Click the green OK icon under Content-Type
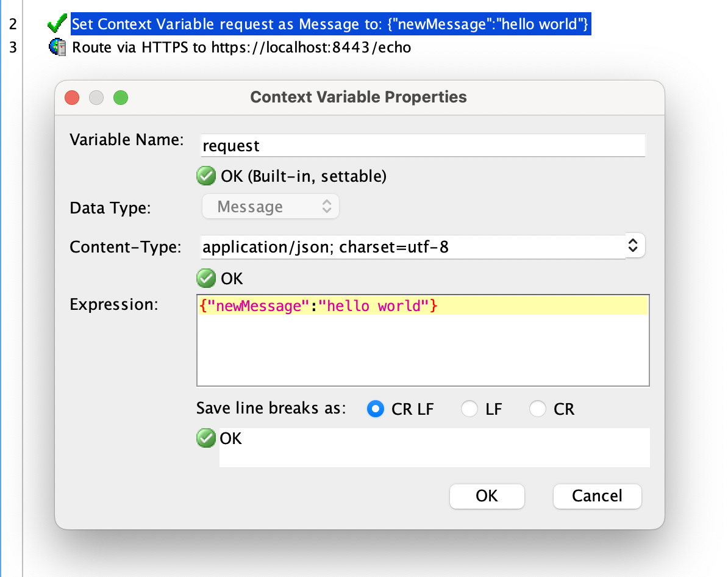Image resolution: width=728 pixels, height=577 pixels. (x=206, y=278)
